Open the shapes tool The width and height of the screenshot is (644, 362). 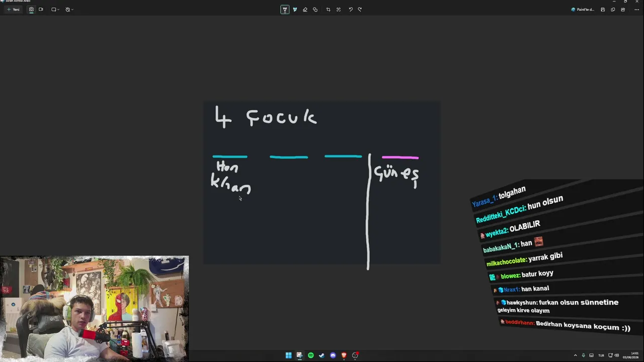315,10
